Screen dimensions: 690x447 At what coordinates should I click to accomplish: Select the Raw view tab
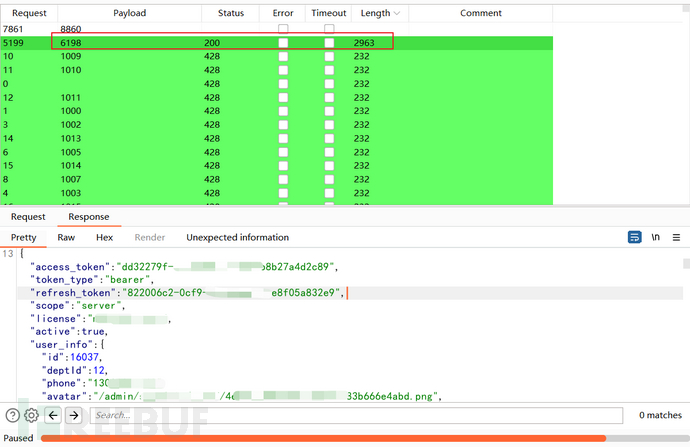pyautogui.click(x=66, y=238)
